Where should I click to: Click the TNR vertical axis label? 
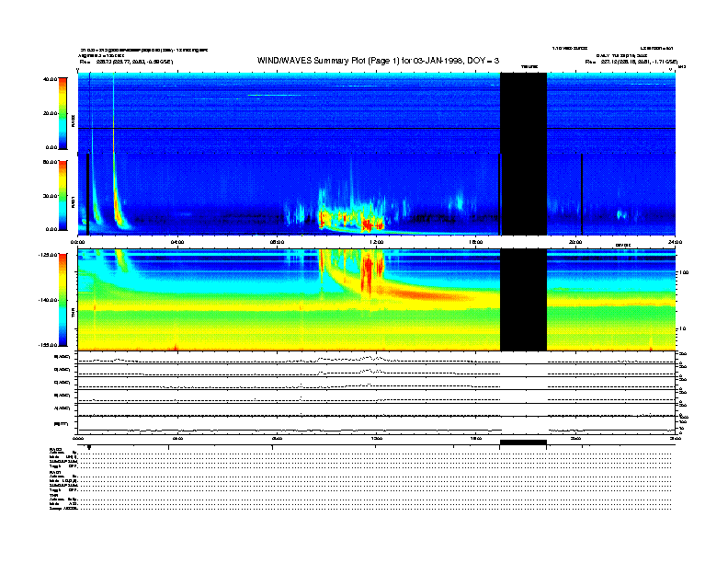[x=73, y=314]
